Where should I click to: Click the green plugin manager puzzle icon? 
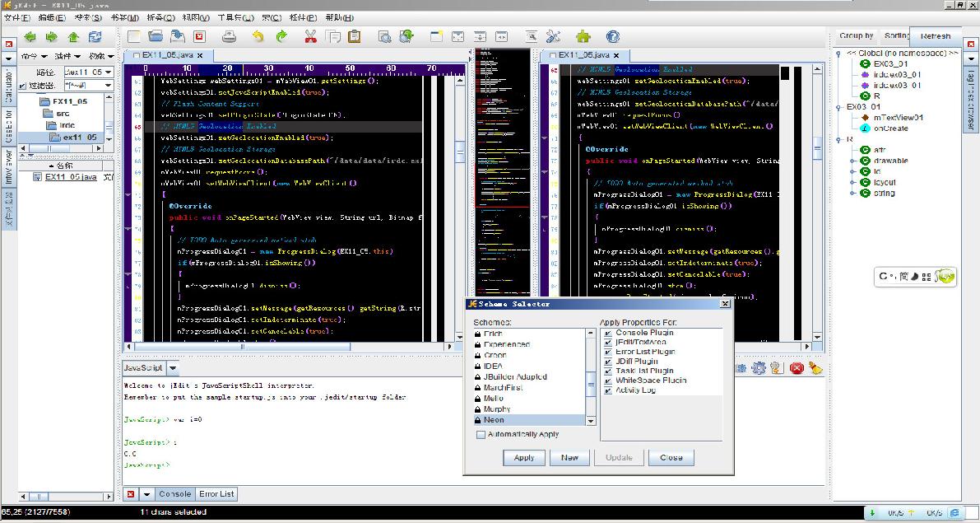point(583,36)
